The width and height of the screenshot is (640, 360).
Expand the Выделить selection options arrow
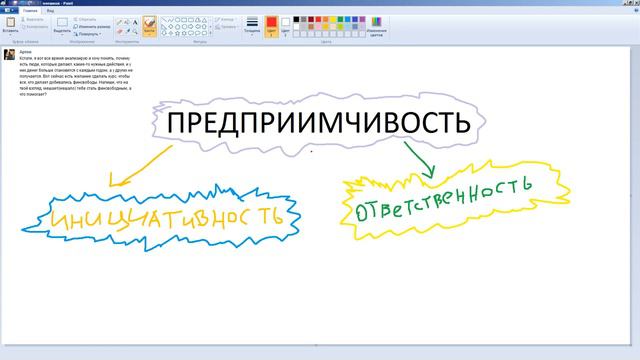pyautogui.click(x=62, y=34)
